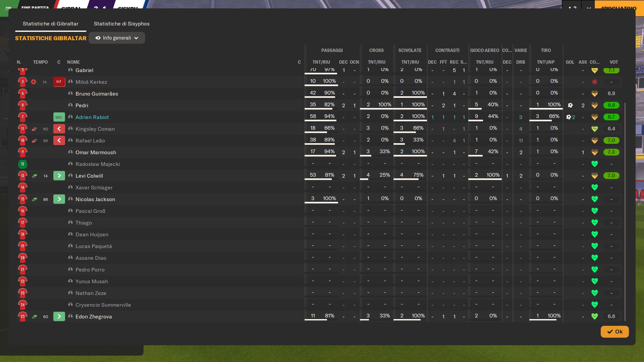The height and width of the screenshot is (362, 644).
Task: Open Omar Marmoush player profile
Action: (96, 153)
